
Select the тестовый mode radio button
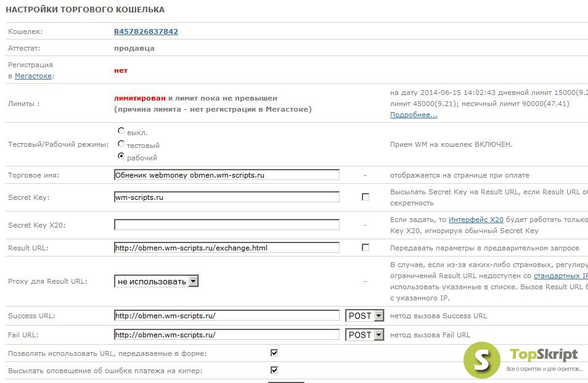[121, 144]
